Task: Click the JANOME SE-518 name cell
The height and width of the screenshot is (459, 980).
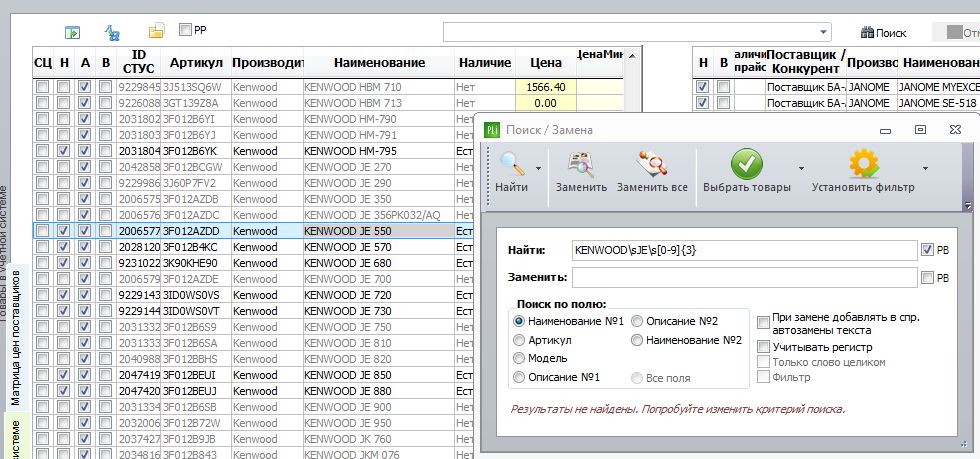Action: (938, 103)
